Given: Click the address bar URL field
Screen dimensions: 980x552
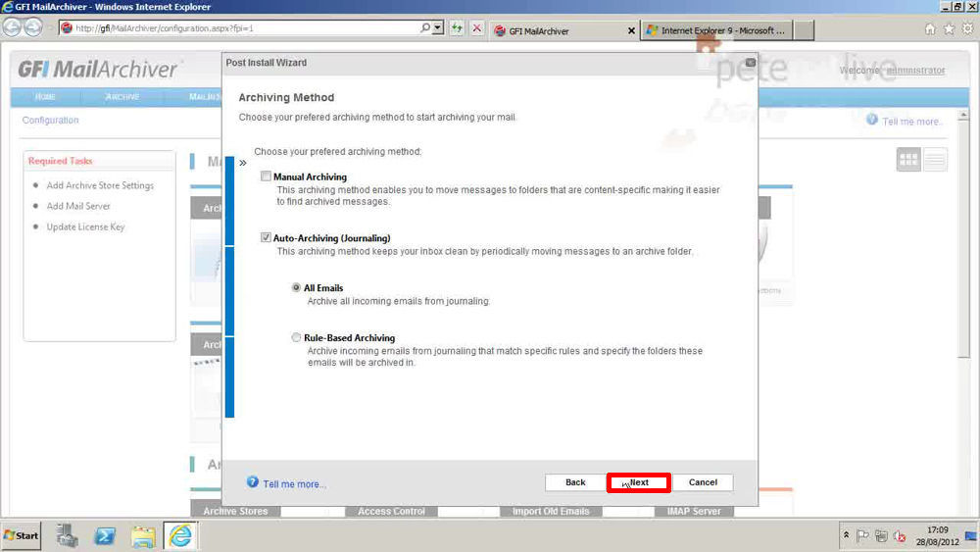Looking at the screenshot, I should coord(247,28).
